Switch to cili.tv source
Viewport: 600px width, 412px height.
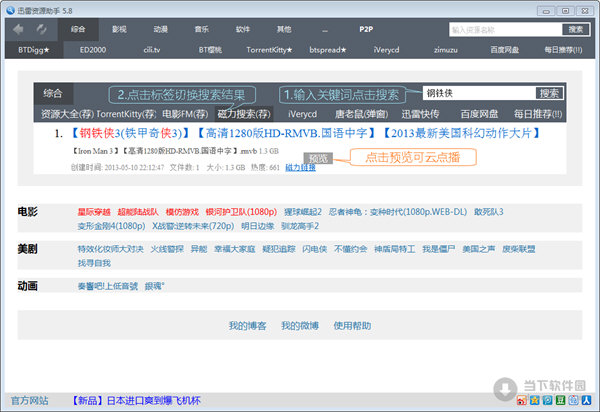point(152,50)
